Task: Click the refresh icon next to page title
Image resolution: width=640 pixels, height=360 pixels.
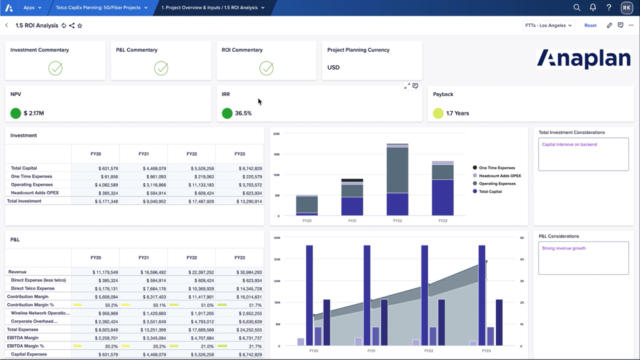Action: (64, 26)
